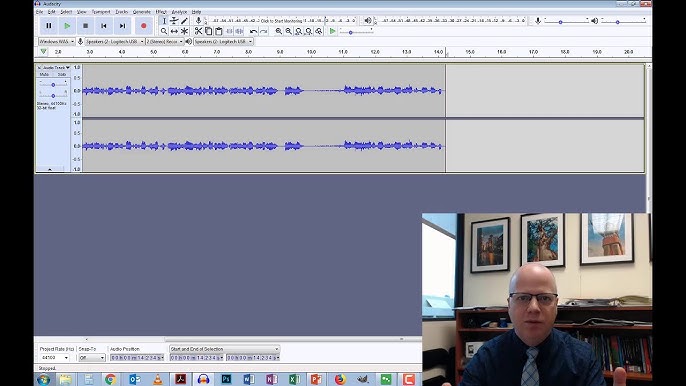
Task: Select the Time Shift tool
Action: pos(174,31)
